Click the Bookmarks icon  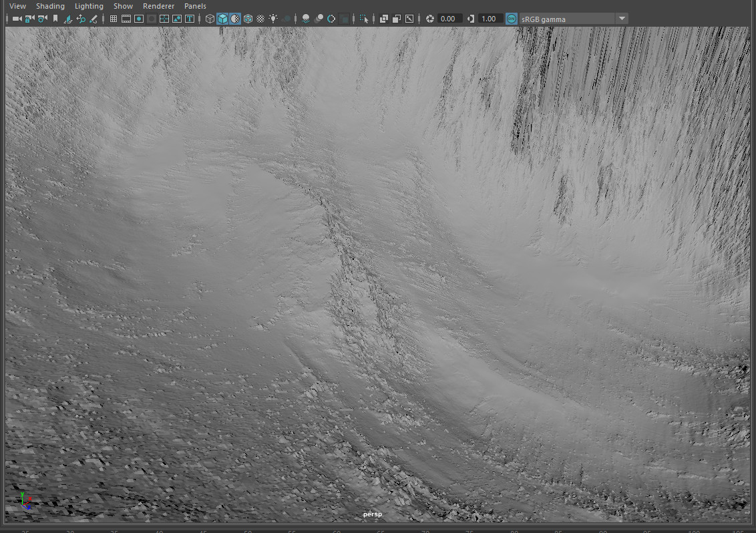55,19
